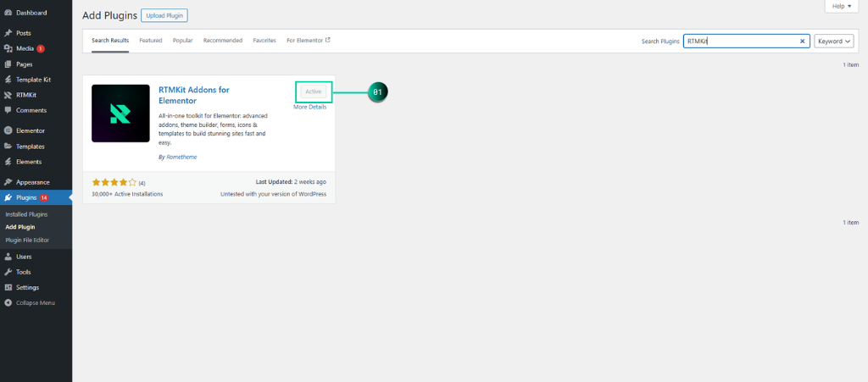Click the Media notification badge
The width and height of the screenshot is (868, 382).
(41, 48)
